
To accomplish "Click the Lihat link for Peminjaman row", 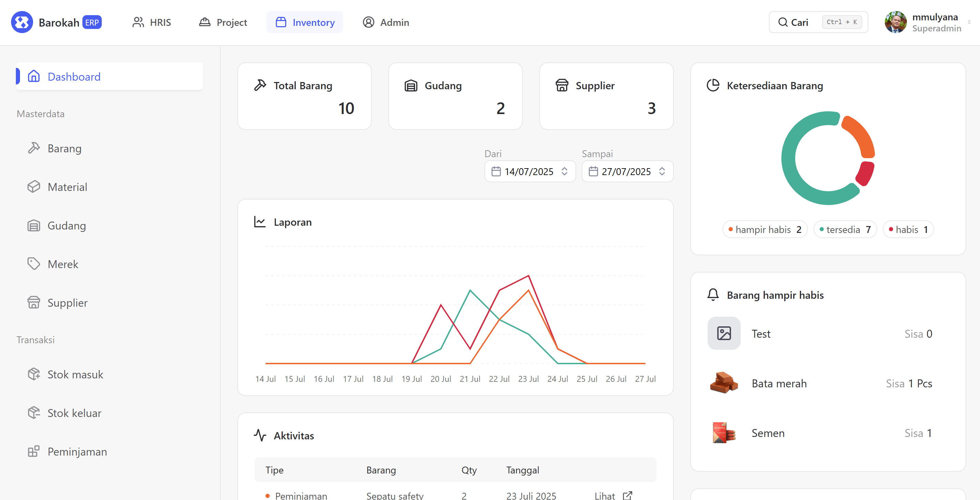I will pos(604,496).
